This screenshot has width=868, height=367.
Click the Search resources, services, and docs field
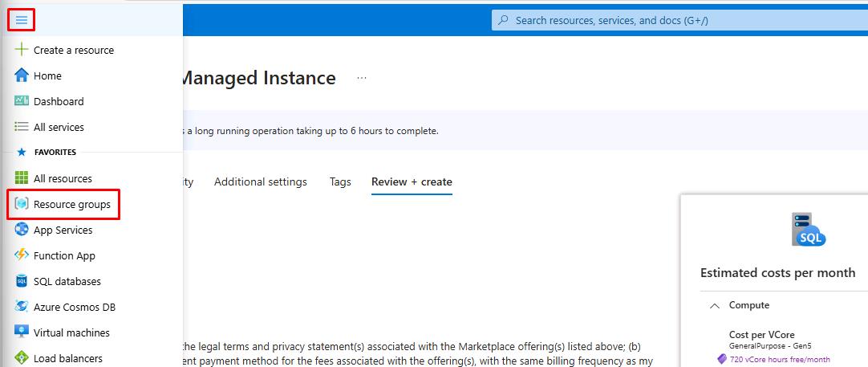click(679, 21)
